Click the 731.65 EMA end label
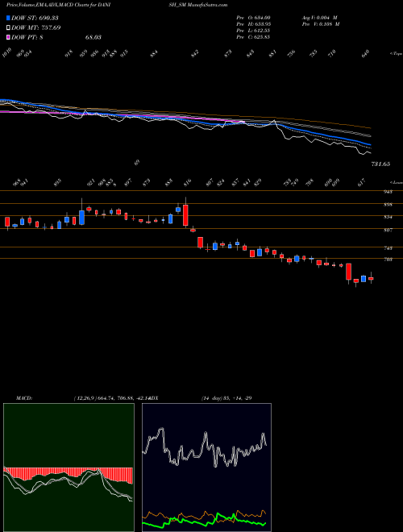This screenshot has width=403, height=532. [381, 164]
